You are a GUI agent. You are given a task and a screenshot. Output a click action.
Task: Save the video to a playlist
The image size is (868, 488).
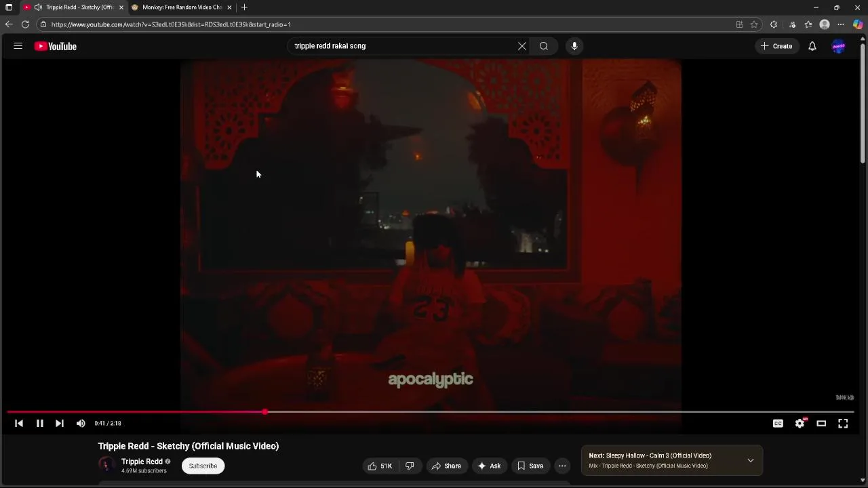pyautogui.click(x=530, y=466)
